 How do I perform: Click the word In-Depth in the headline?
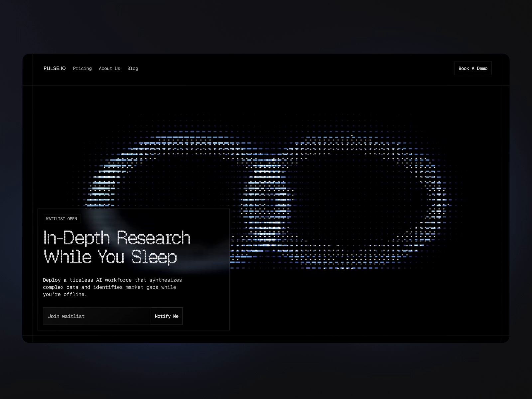point(76,238)
